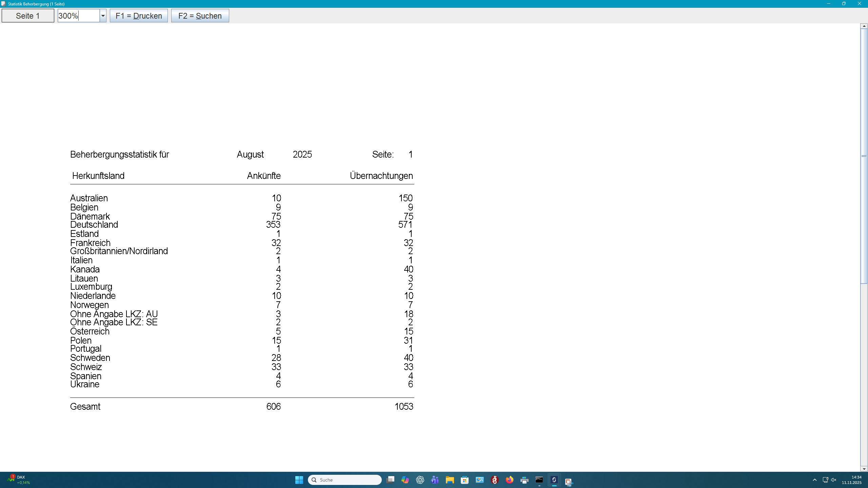Open Wireshark from the taskbar

pyautogui.click(x=494, y=480)
